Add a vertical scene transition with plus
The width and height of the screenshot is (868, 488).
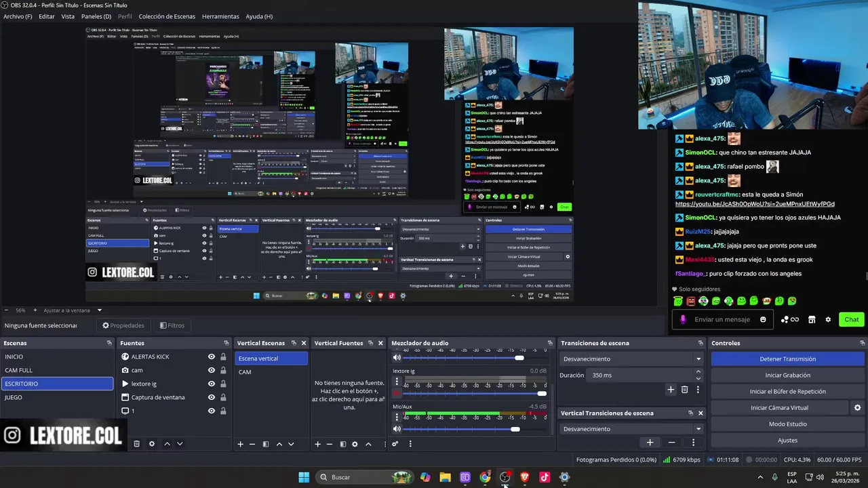tap(650, 443)
